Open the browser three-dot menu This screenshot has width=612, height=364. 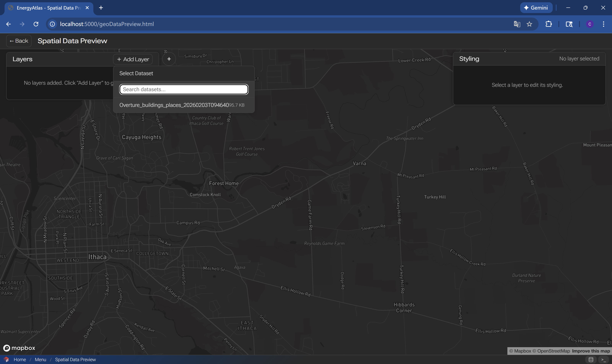[x=604, y=24]
